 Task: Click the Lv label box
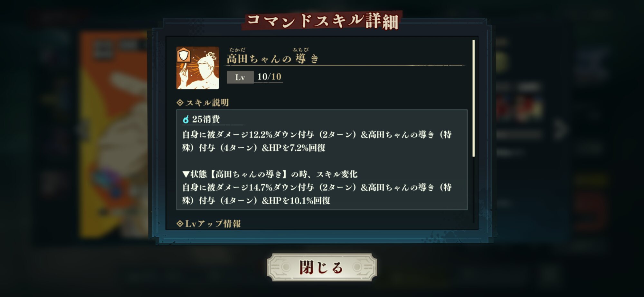click(240, 77)
